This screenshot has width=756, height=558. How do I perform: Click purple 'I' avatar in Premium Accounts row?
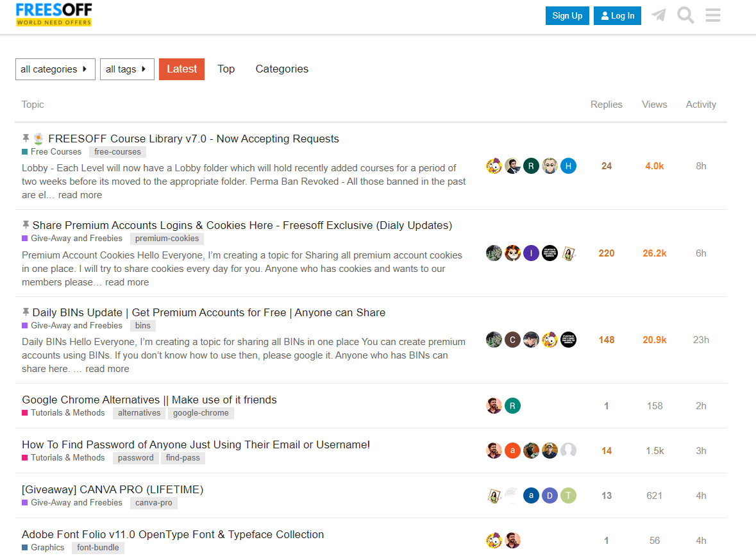click(x=531, y=253)
